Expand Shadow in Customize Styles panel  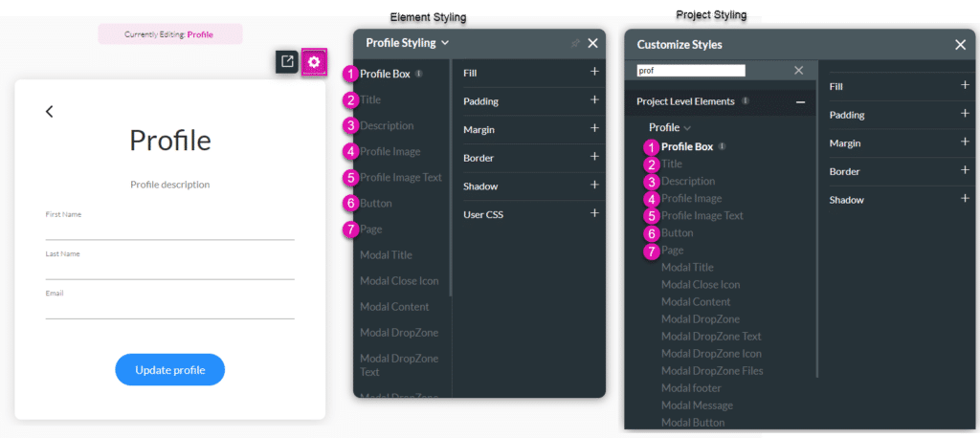965,199
